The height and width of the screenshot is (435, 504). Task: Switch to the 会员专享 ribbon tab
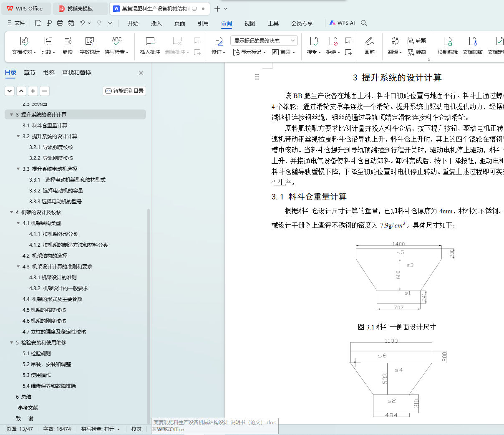coord(302,23)
